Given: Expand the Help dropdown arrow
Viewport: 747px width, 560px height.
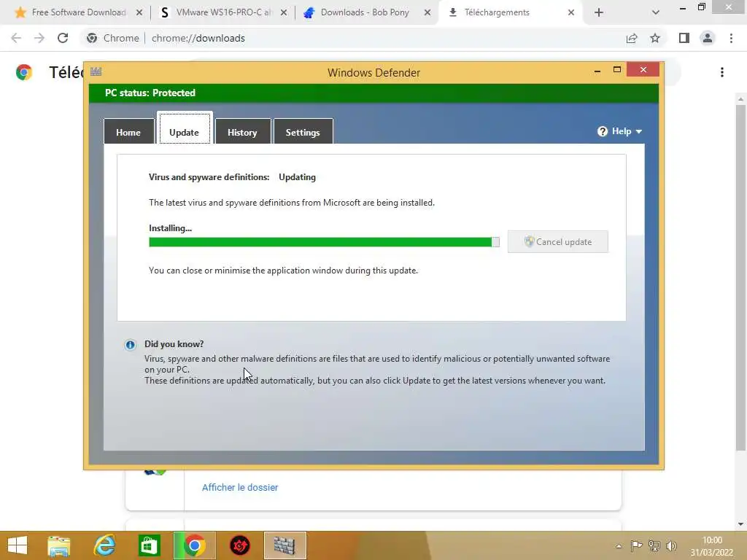Looking at the screenshot, I should pos(639,131).
